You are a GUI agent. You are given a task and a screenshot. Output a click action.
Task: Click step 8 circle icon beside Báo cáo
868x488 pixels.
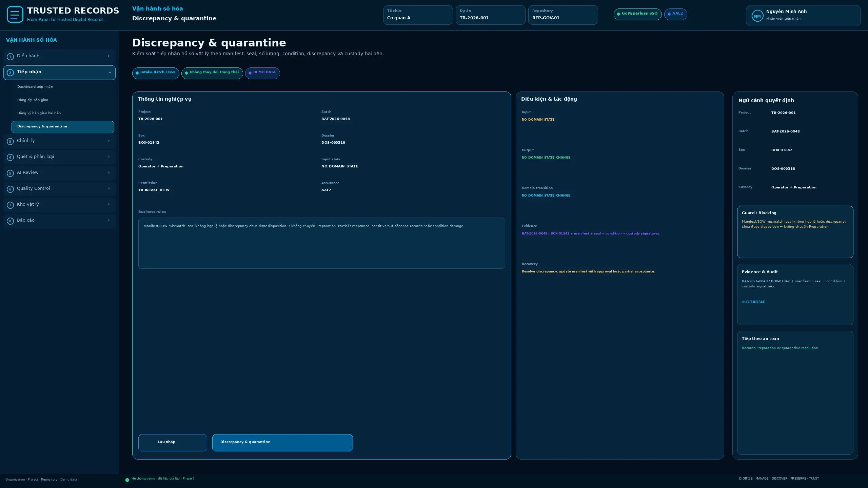(10, 221)
